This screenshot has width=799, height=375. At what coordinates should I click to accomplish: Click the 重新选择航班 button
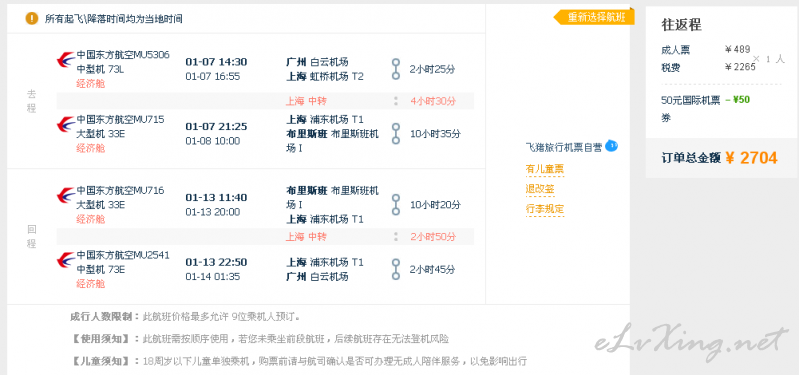[594, 17]
